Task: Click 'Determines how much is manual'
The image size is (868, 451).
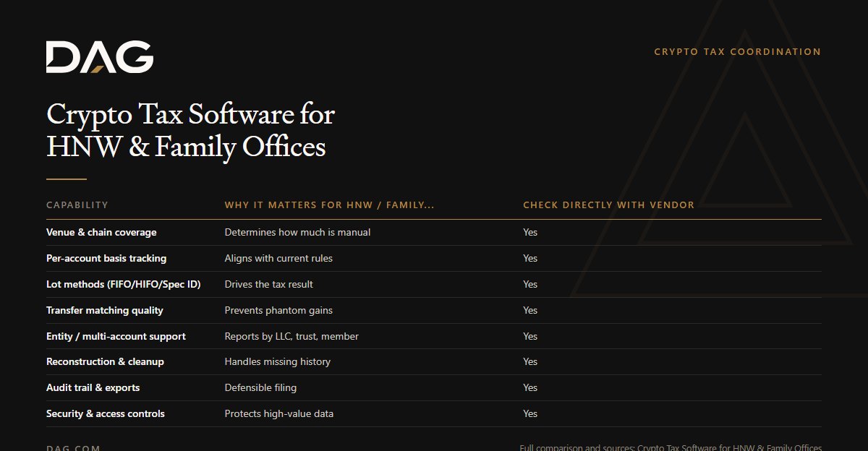Action: (x=297, y=233)
